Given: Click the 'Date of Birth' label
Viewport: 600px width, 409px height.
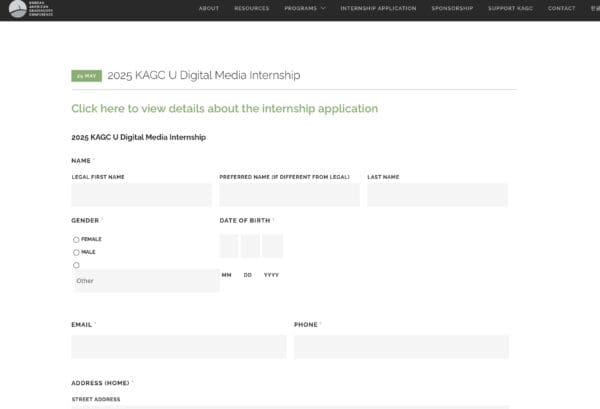Looking at the screenshot, I should 245,220.
